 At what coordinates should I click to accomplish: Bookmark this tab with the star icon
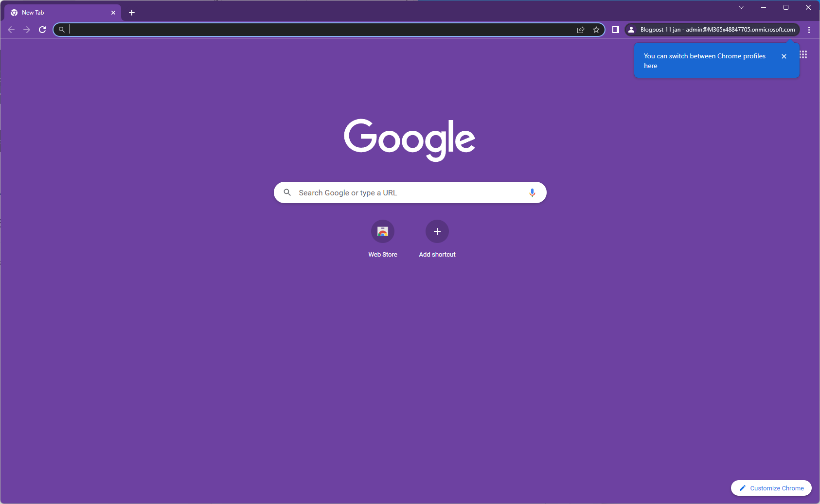click(596, 30)
